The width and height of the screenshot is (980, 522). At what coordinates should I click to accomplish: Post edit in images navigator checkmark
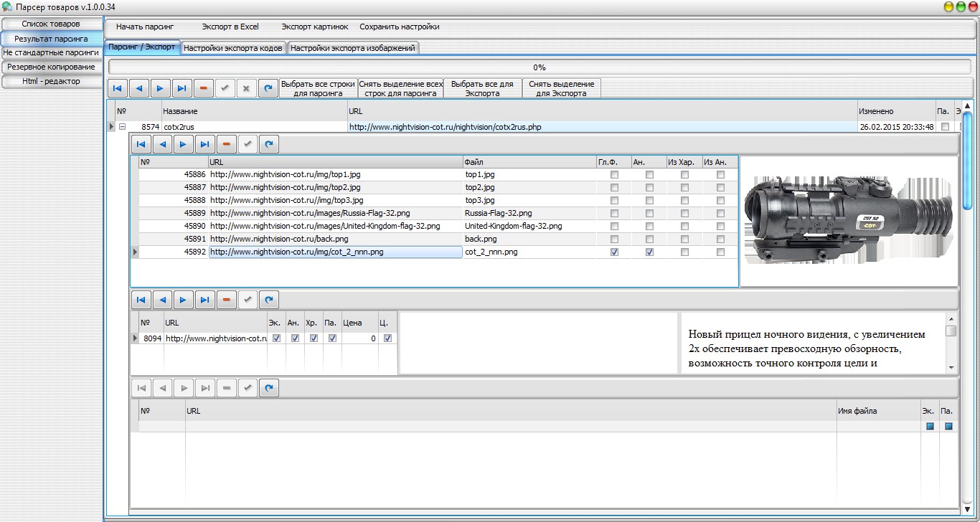(248, 144)
